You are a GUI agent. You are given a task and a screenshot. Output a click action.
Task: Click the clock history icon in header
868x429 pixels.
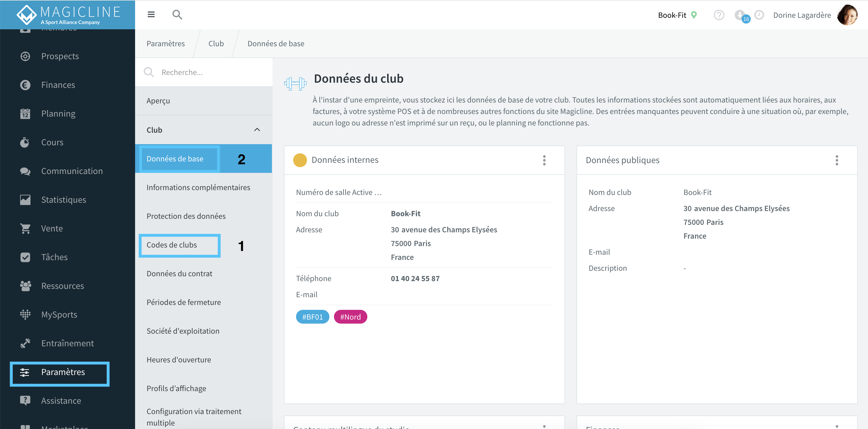[x=759, y=15]
